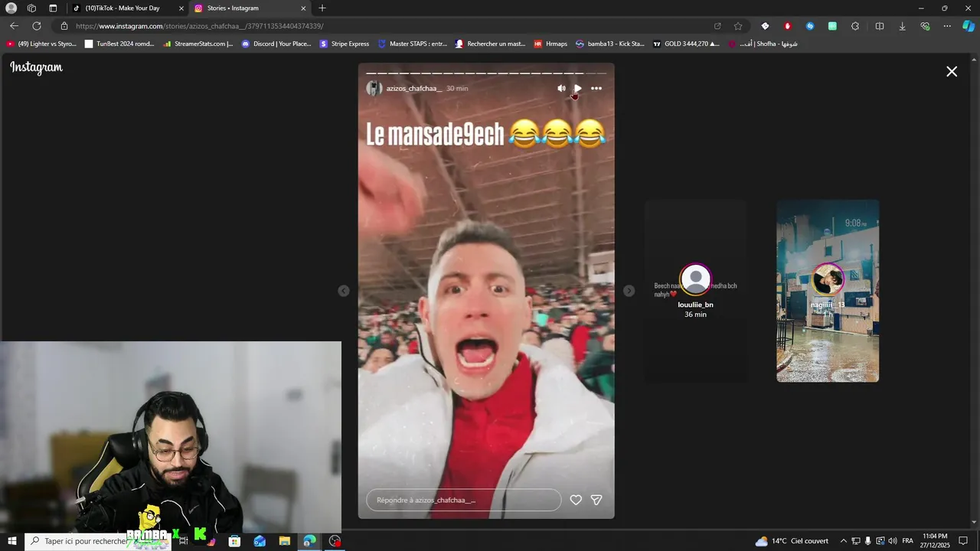Open bamba13 - Kick Sta... bookmark
Image resolution: width=980 pixels, height=551 pixels.
(610, 44)
